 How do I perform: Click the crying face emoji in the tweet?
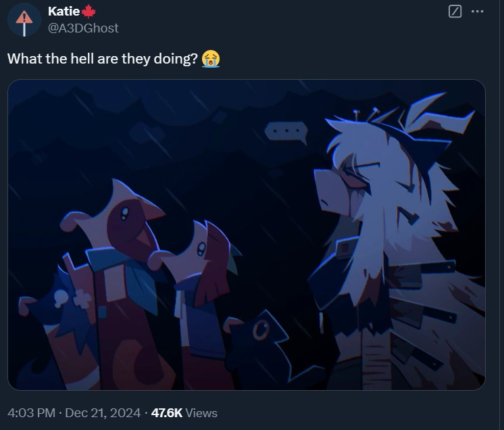coord(211,59)
